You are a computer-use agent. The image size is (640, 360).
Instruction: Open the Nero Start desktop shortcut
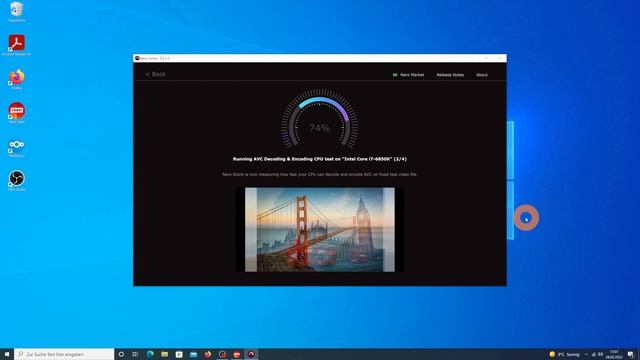[16, 113]
